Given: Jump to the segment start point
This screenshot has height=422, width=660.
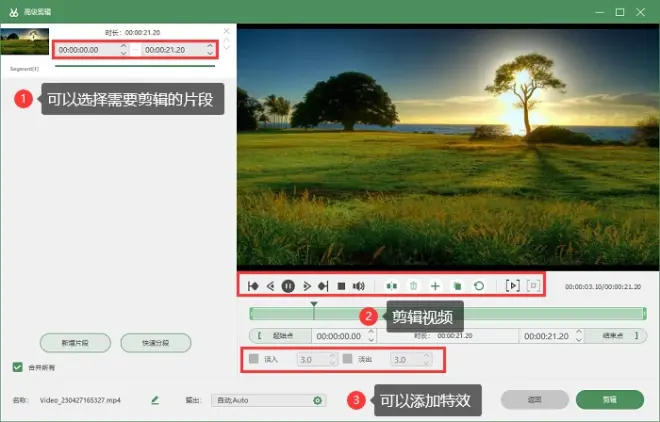Looking at the screenshot, I should pyautogui.click(x=253, y=286).
